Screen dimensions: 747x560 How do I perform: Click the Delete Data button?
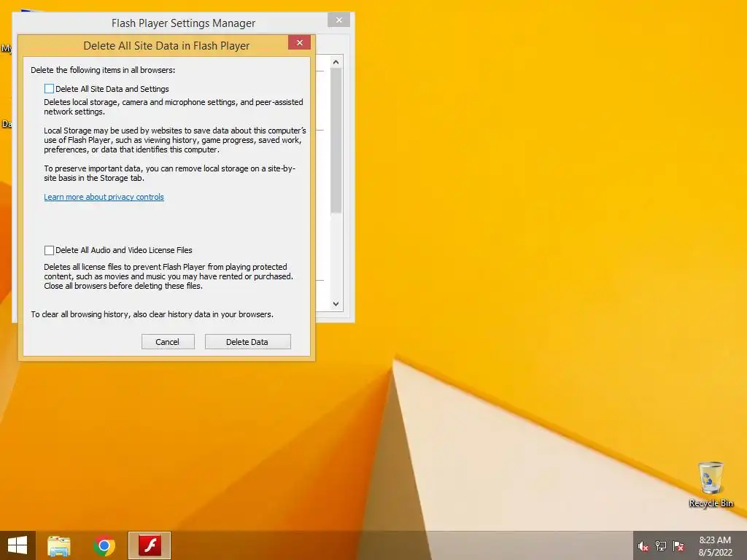(x=247, y=341)
